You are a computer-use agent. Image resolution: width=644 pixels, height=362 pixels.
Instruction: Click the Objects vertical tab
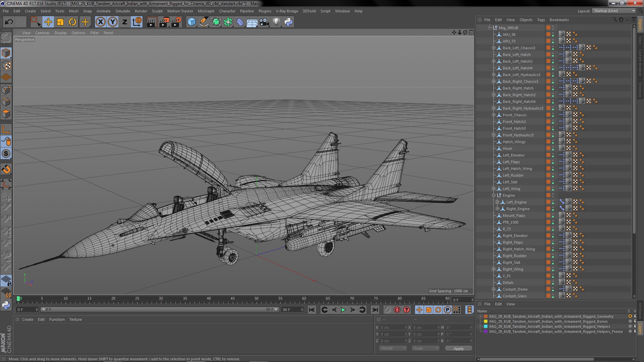pyautogui.click(x=640, y=24)
